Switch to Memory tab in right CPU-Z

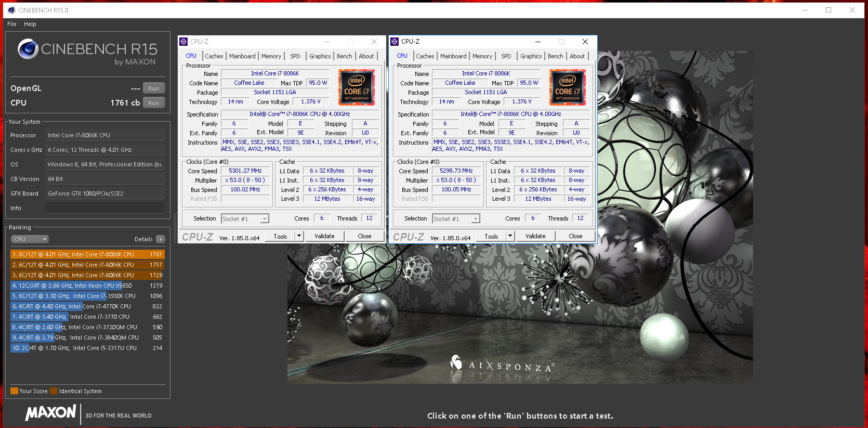click(x=482, y=56)
